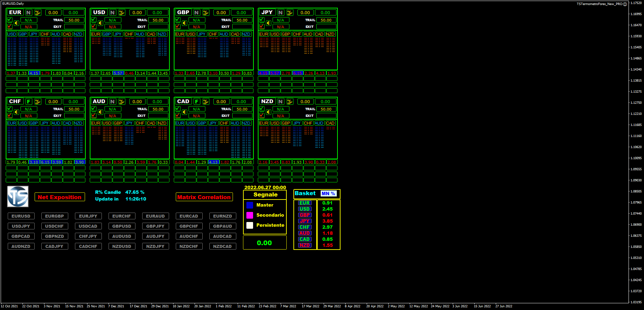
Task: Select the USD tab in the EUR panel
Action: pos(12,34)
